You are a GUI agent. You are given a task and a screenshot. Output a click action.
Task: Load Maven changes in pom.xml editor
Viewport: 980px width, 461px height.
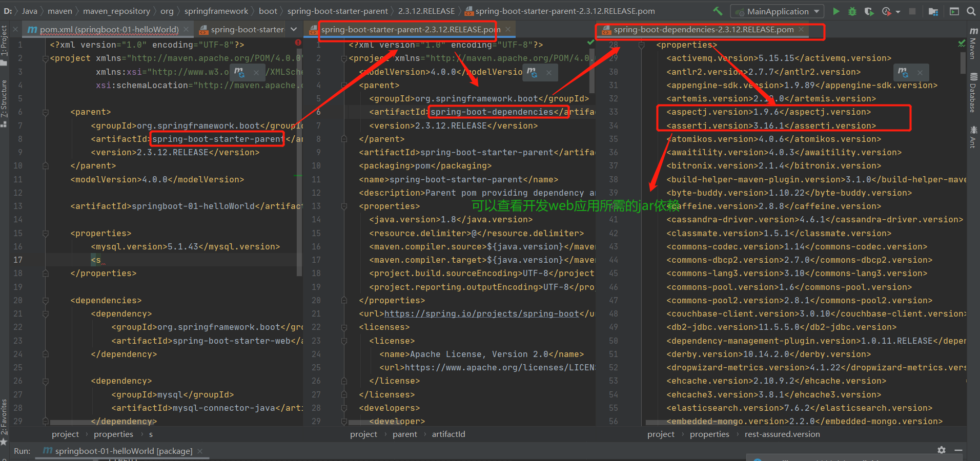pyautogui.click(x=239, y=72)
